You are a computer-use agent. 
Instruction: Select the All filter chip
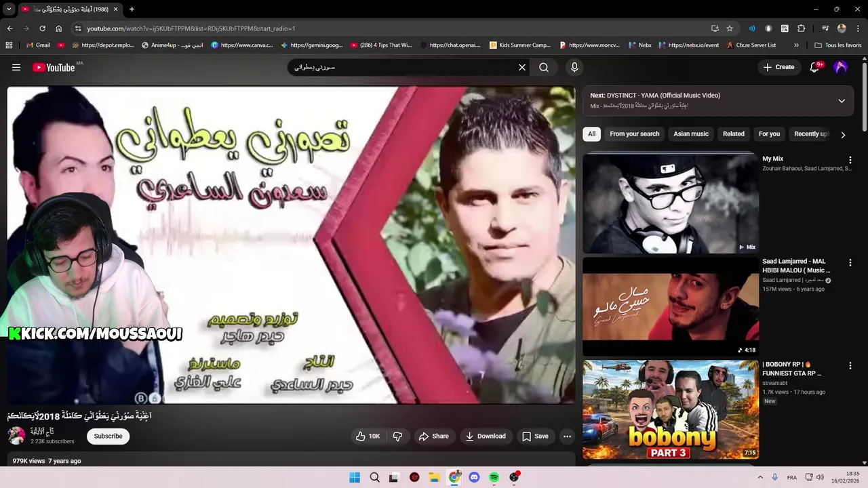tap(591, 134)
